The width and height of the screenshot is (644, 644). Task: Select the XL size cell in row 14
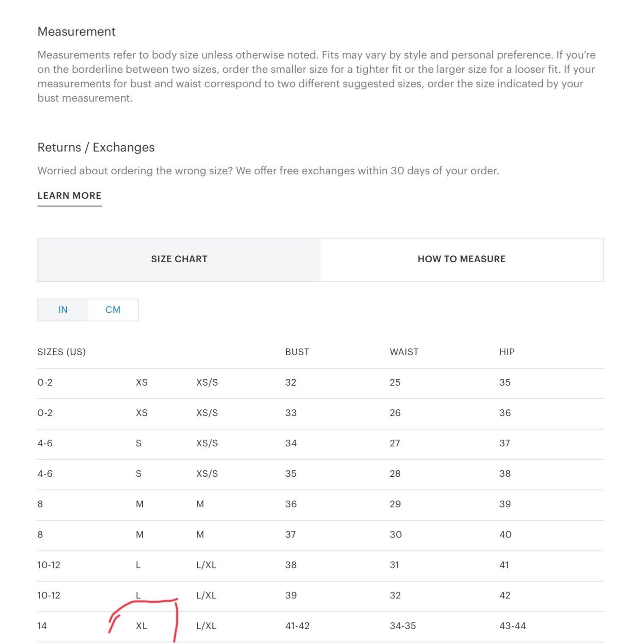[141, 626]
